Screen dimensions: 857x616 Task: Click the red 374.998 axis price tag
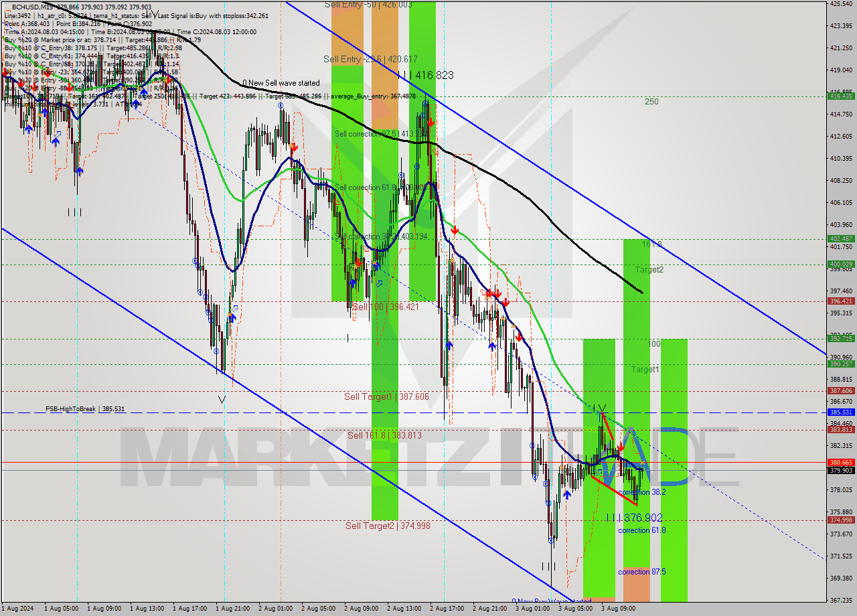click(x=841, y=520)
